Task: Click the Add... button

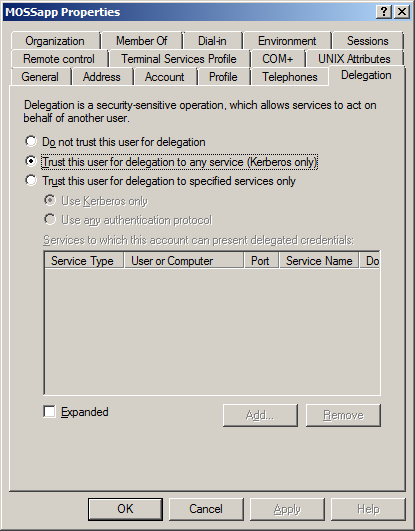Action: [x=260, y=415]
